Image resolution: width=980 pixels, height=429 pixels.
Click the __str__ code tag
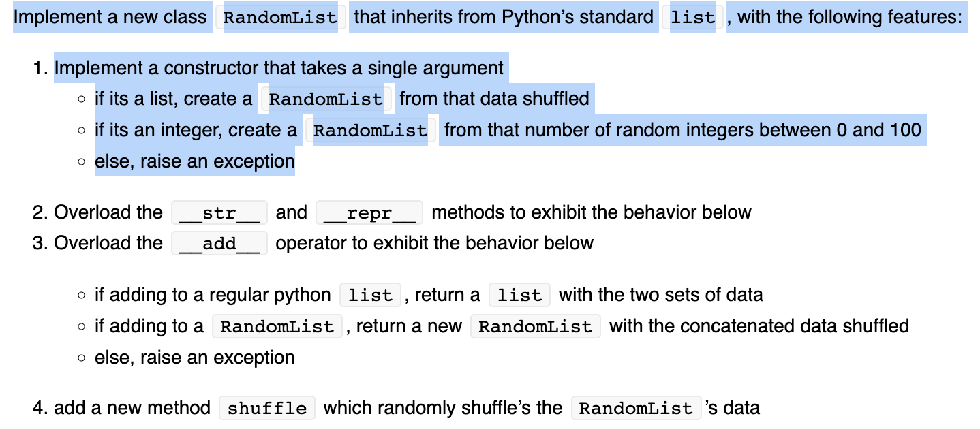tap(219, 213)
